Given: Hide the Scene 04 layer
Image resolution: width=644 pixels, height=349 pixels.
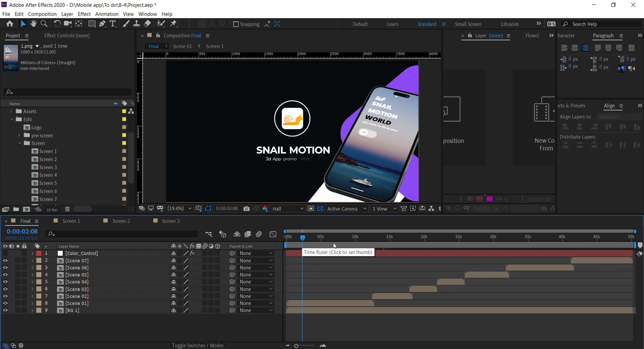Looking at the screenshot, I should pos(5,282).
